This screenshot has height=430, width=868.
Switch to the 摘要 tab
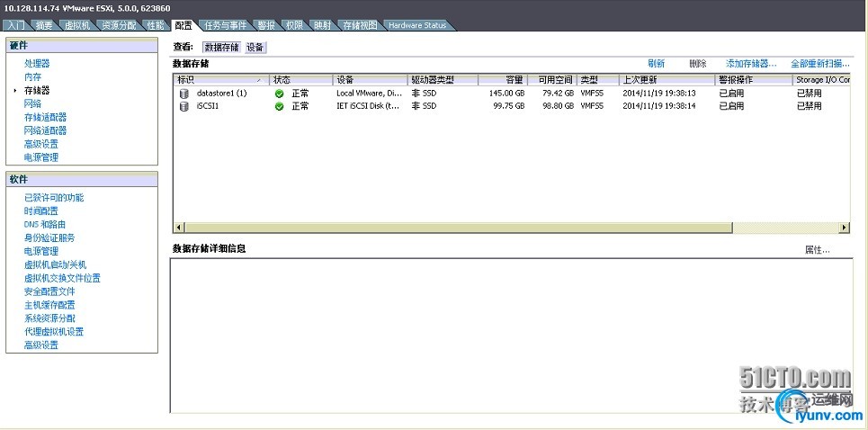(x=44, y=25)
